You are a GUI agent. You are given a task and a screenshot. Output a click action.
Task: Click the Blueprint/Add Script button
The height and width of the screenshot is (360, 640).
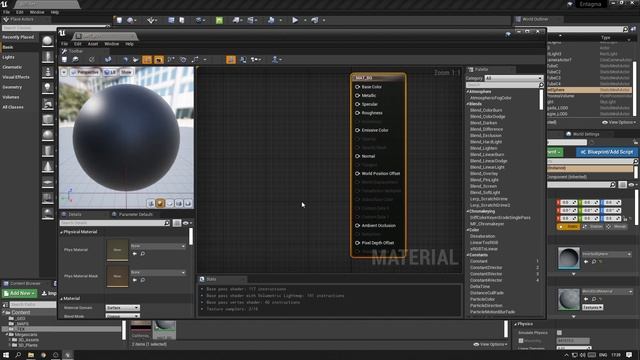coord(607,152)
